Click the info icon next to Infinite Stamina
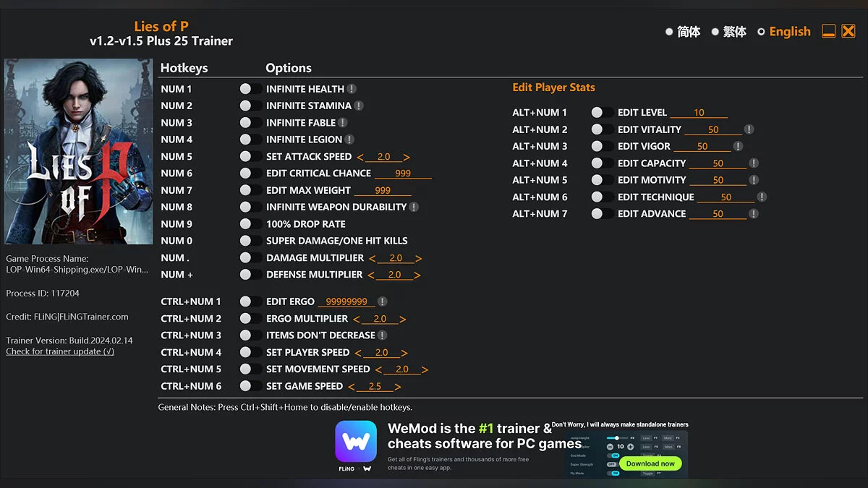 click(x=359, y=106)
